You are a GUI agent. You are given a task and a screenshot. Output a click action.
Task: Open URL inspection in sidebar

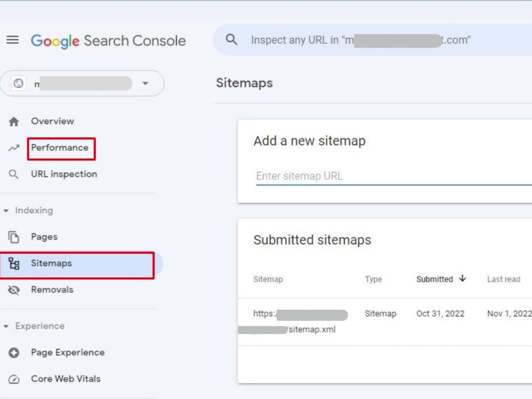click(64, 174)
